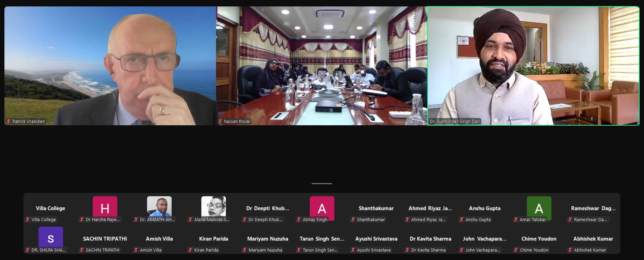Viewport: 644px width, 260px height.
Task: Click the muted mic icon beside Alana Malinde S...
Action: click(x=190, y=219)
